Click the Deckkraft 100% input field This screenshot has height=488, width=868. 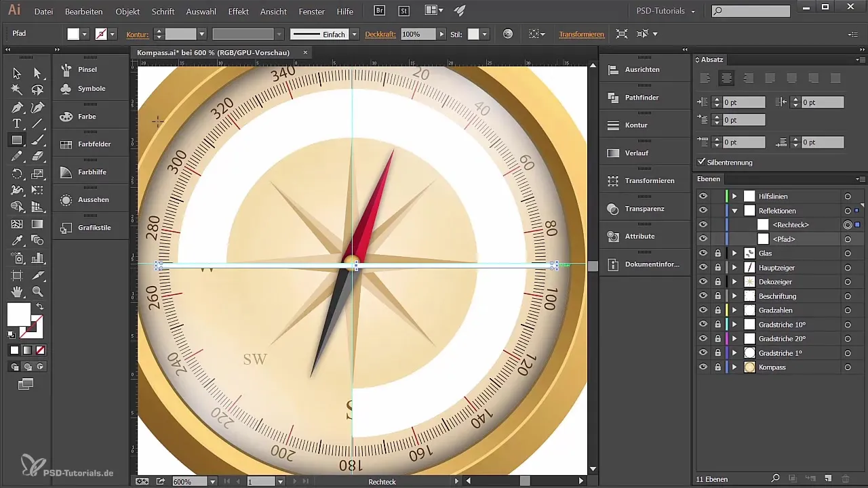pos(418,34)
